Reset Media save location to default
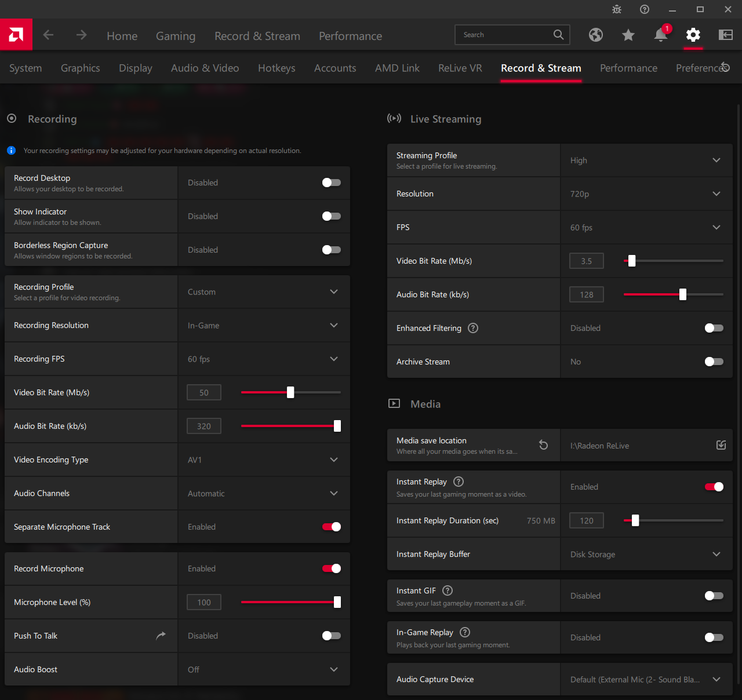The image size is (742, 700). click(543, 445)
